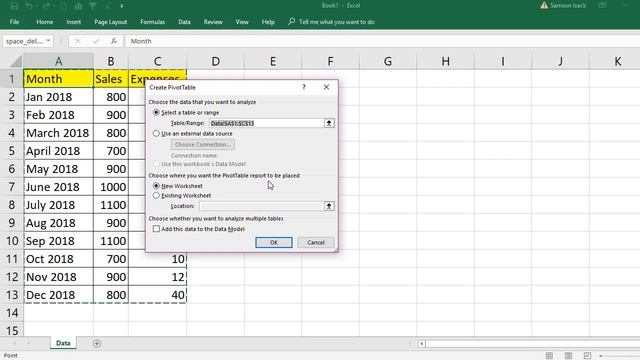Open the Review ribbon tab
Image resolution: width=640 pixels, height=360 pixels.
coord(213,22)
